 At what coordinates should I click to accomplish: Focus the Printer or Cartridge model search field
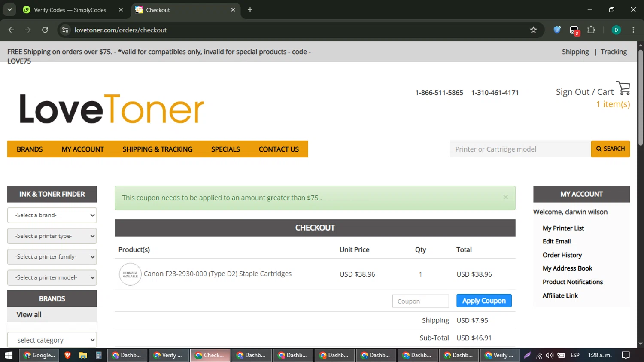click(x=520, y=149)
